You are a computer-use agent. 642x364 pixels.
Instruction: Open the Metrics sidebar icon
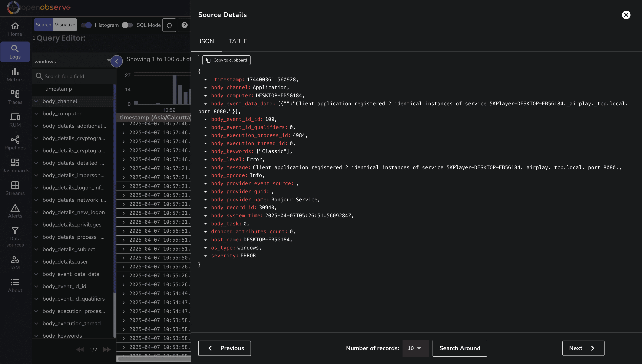coord(15,75)
